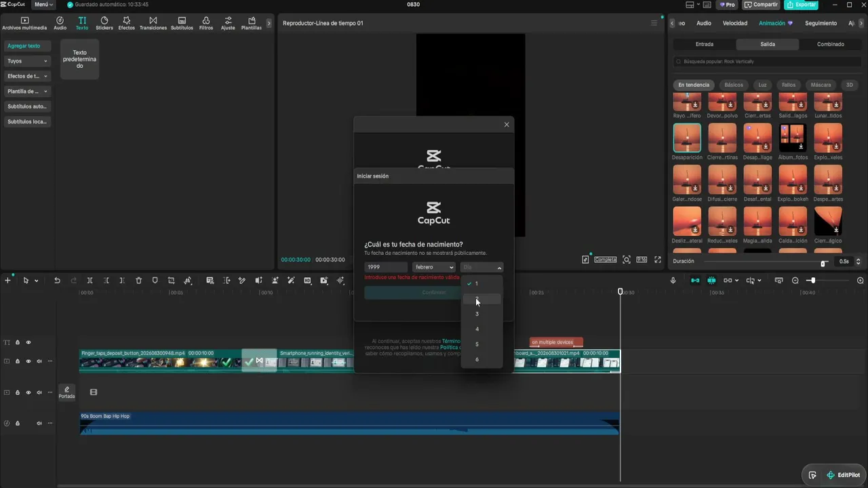Adjust the timeline zoom slider
The image size is (868, 488).
tap(812, 281)
